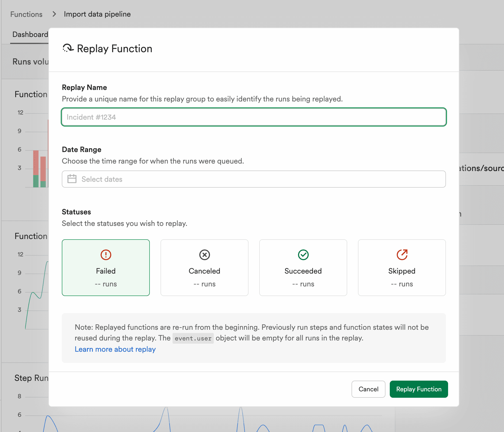Click the event.user code snippet in the note
The height and width of the screenshot is (432, 504).
point(193,338)
